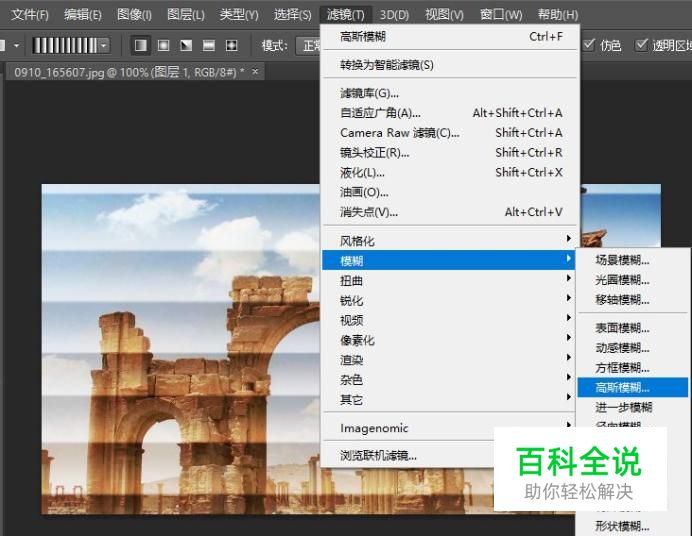The image size is (692, 536).
Task: Open 滤镜库(G)...
Action: (450, 93)
